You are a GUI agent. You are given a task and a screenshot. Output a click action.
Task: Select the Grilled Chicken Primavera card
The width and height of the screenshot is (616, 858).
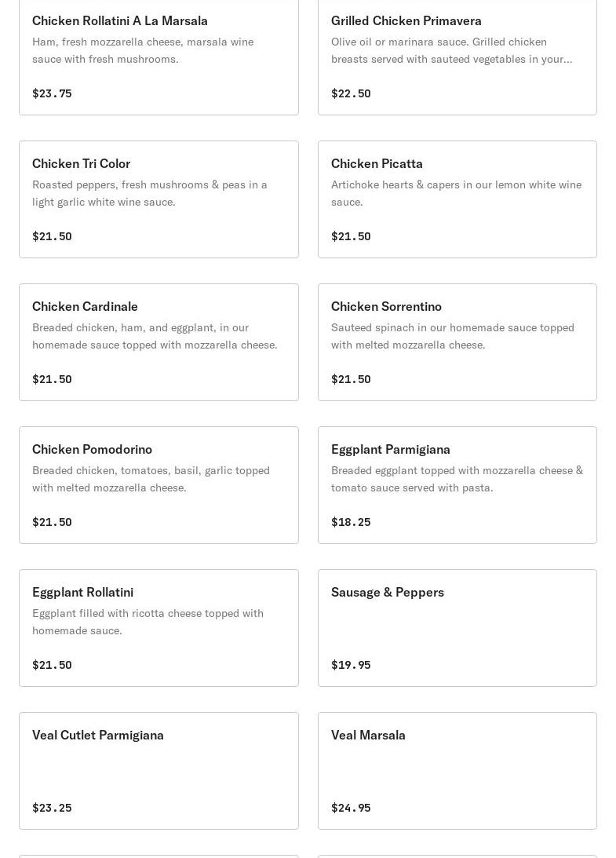point(406,21)
